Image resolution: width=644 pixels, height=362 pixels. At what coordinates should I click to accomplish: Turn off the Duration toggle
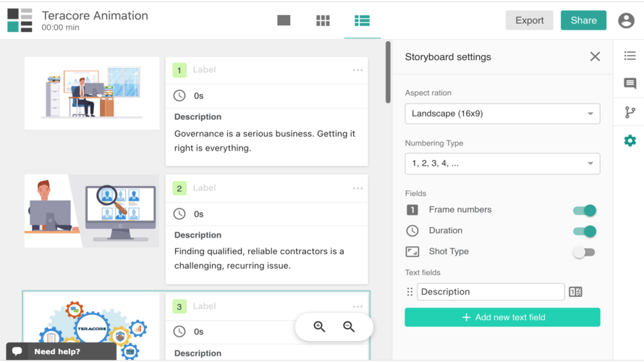585,232
